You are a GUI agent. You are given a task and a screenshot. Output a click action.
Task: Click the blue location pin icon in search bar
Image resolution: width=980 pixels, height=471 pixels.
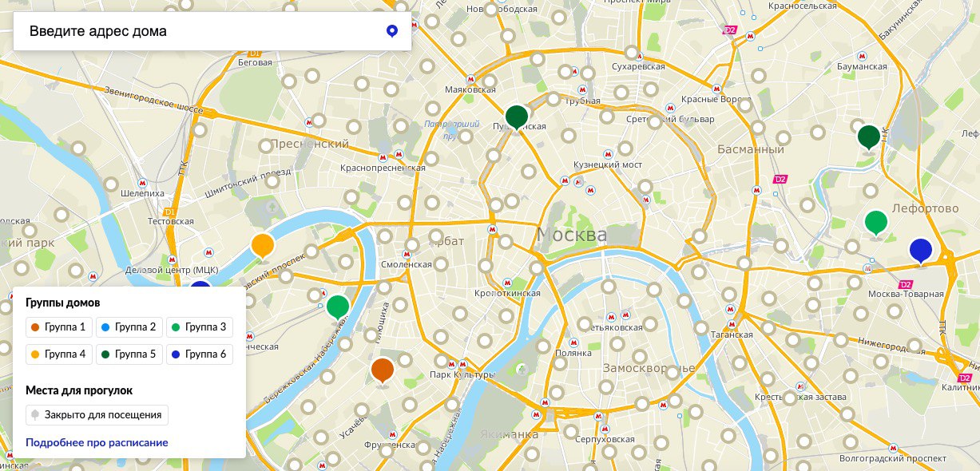(392, 32)
